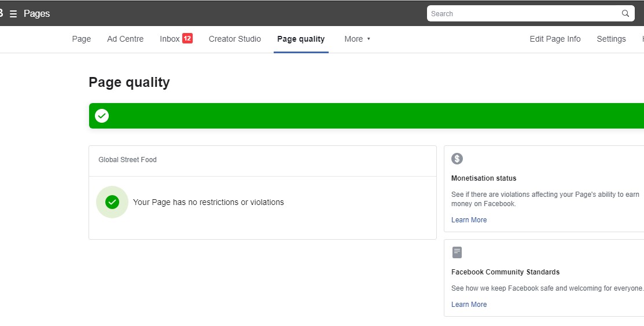
Task: Focus the Search input field
Action: [x=531, y=13]
